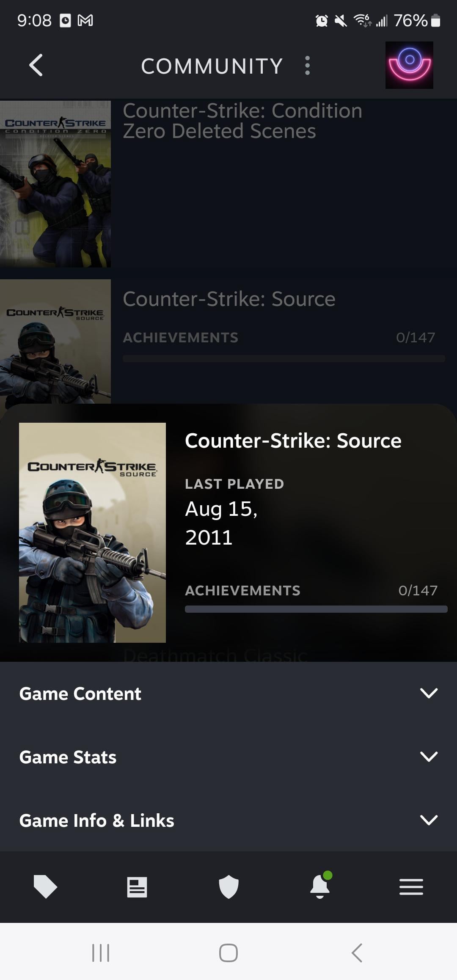Select Counter-Strike: Source in the game list
The width and height of the screenshot is (457, 980).
pyautogui.click(x=229, y=299)
